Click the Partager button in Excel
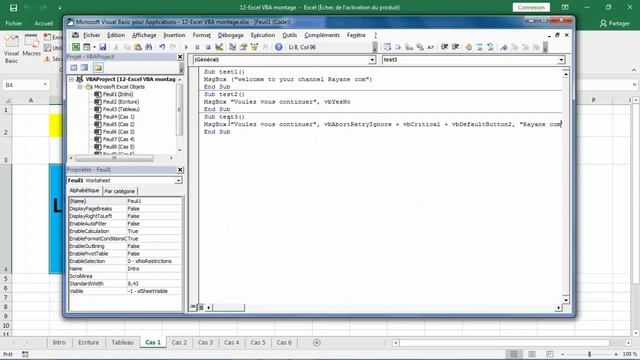The height and width of the screenshot is (360, 640). pyautogui.click(x=615, y=24)
